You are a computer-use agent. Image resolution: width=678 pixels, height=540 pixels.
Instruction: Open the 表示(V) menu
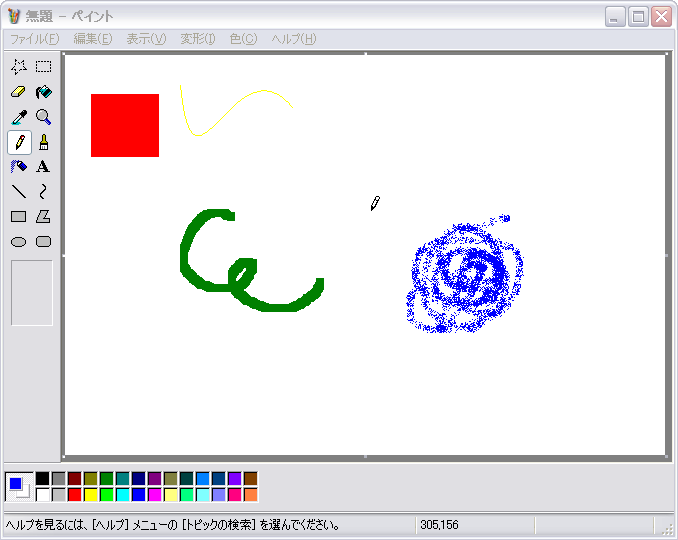pos(146,39)
